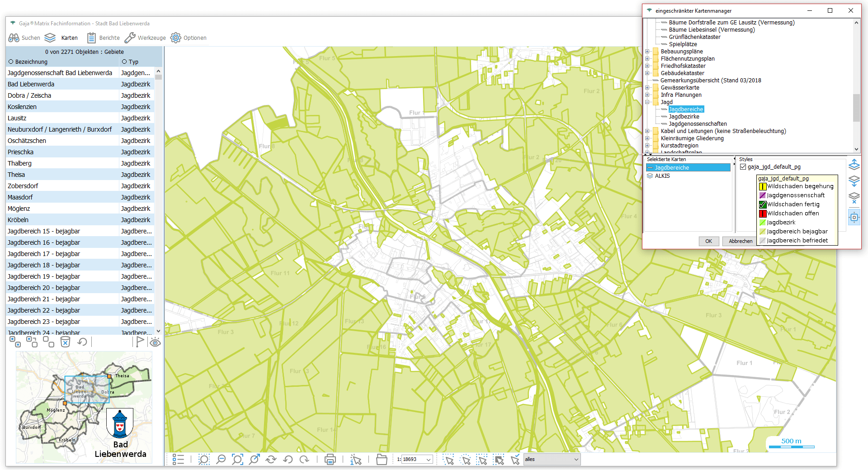
Task: Toggle the gaja_jgd_default_pg style checkbox
Action: pyautogui.click(x=743, y=167)
